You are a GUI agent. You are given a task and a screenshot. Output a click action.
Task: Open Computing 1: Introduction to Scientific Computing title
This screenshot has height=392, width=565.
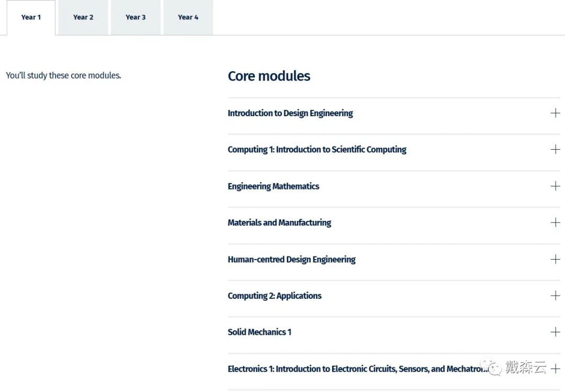(317, 150)
